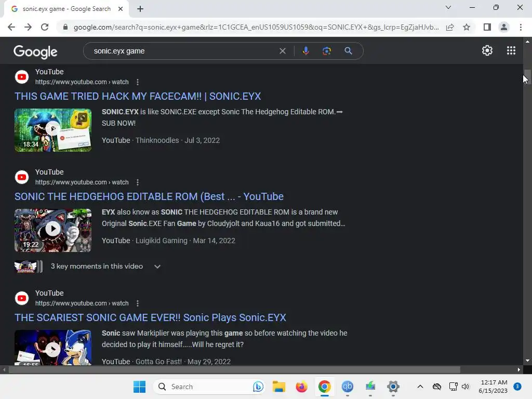532x399 pixels.
Task: Open more options for Gotta Go Fast result
Action: click(137, 303)
